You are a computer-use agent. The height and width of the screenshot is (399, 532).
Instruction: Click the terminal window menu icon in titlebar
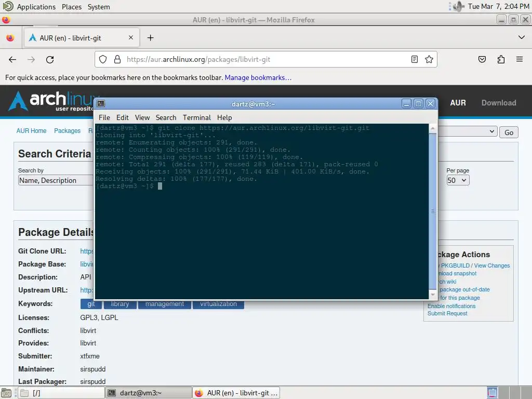click(x=100, y=103)
